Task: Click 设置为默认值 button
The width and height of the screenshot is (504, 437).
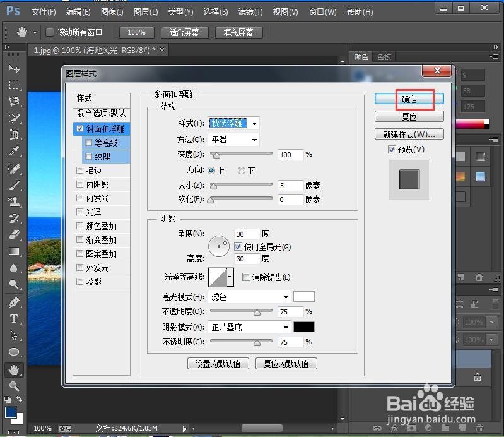Action: 218,364
